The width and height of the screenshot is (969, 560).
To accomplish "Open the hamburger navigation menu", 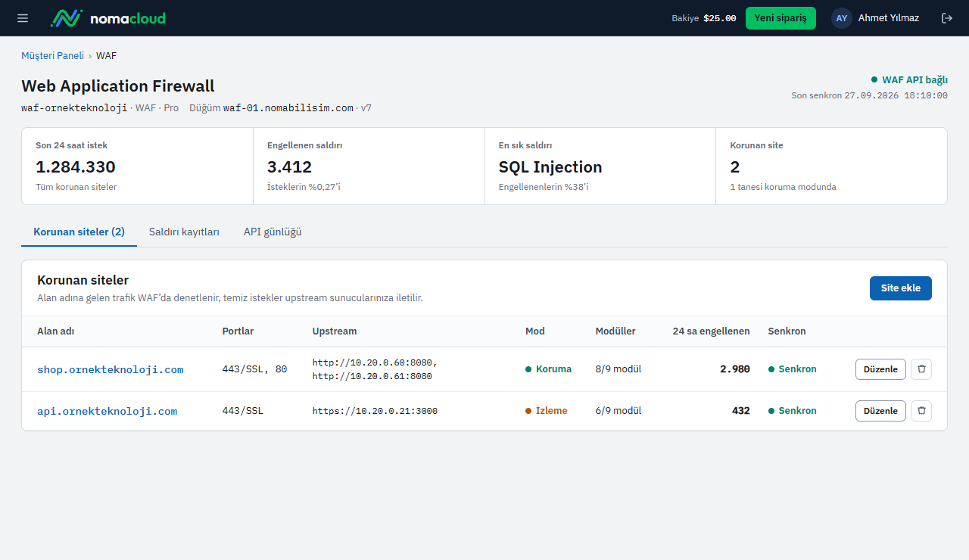I will 23,18.
